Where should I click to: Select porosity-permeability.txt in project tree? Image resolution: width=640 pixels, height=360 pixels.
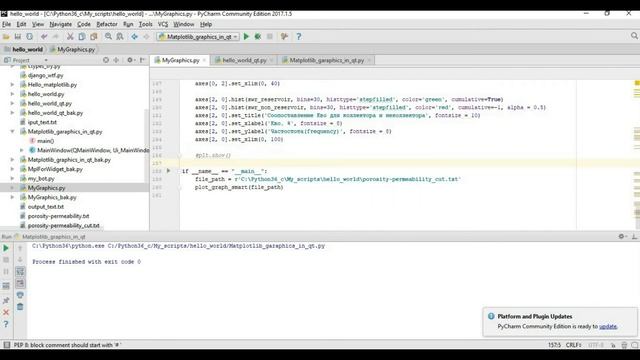[58, 216]
